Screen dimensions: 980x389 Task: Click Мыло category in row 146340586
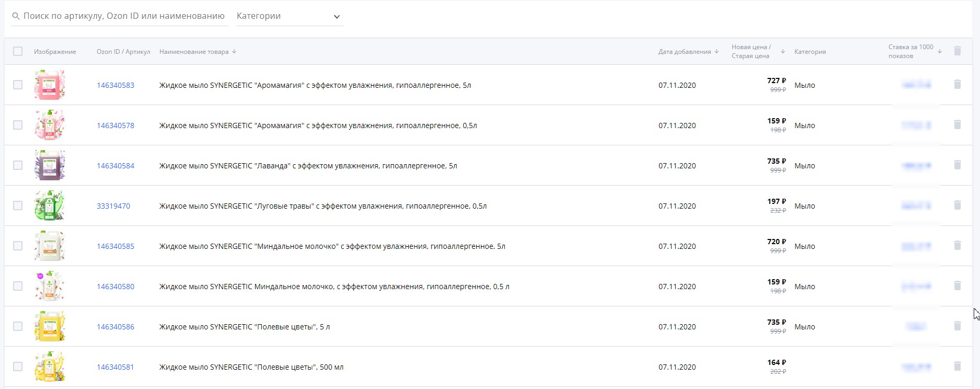pyautogui.click(x=805, y=327)
